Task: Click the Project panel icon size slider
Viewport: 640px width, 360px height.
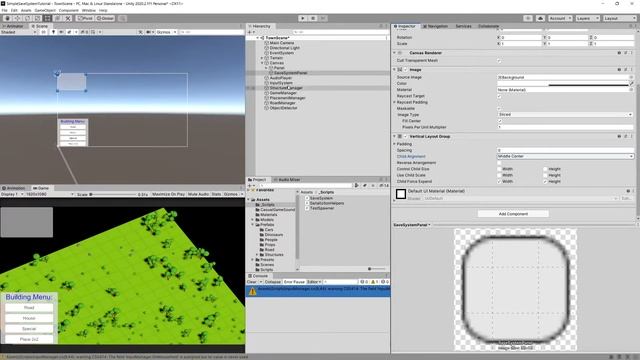Action: [x=376, y=269]
